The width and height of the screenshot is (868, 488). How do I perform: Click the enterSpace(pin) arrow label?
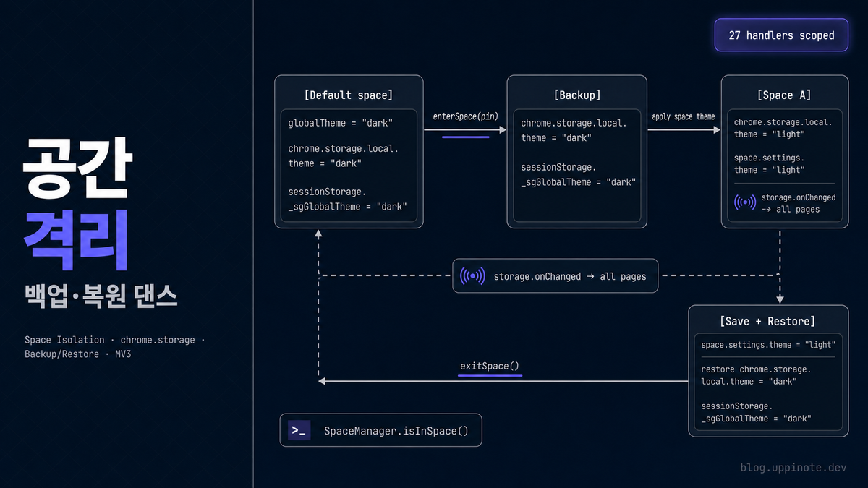[465, 116]
